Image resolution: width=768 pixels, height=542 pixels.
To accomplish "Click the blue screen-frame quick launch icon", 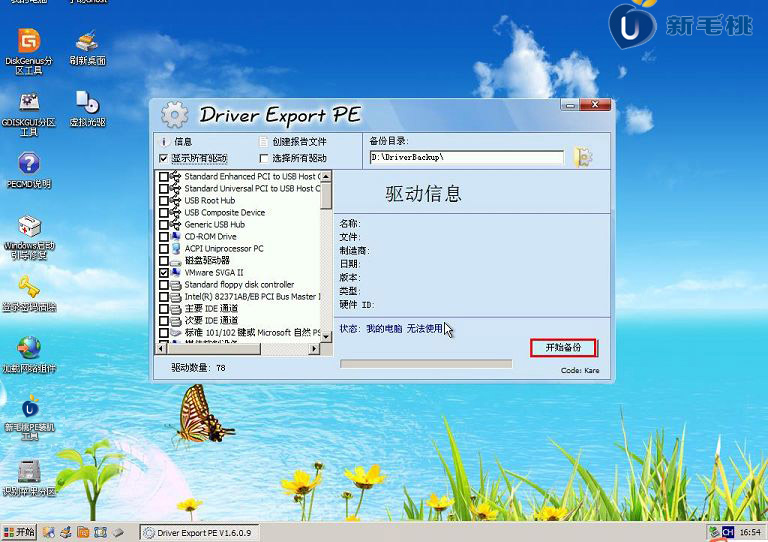I will pyautogui.click(x=100, y=532).
